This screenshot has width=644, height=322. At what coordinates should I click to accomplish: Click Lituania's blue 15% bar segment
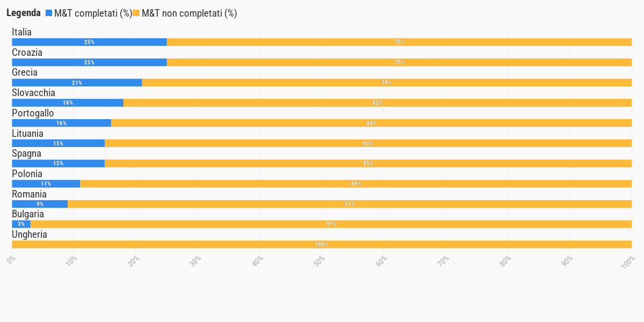tap(58, 143)
